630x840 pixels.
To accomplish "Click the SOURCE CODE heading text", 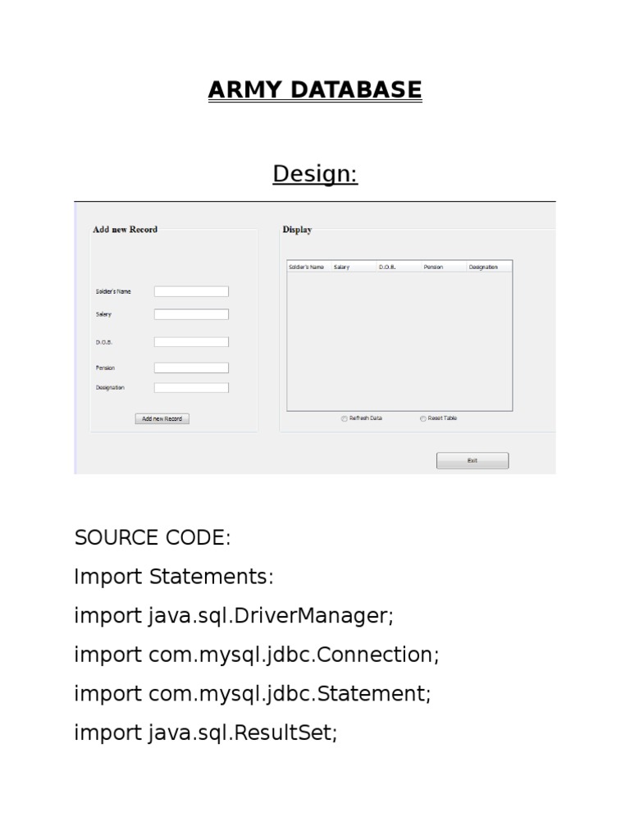I will [153, 538].
